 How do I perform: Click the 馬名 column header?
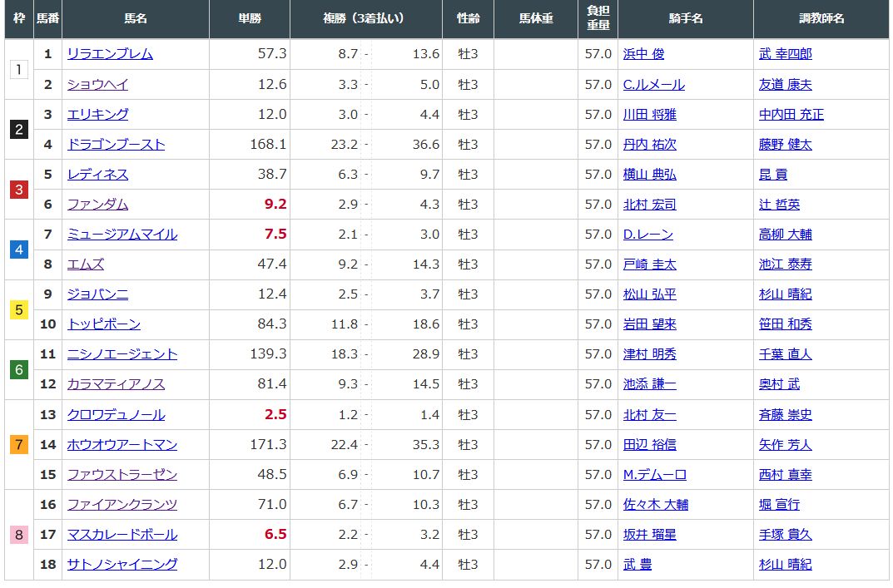point(136,18)
